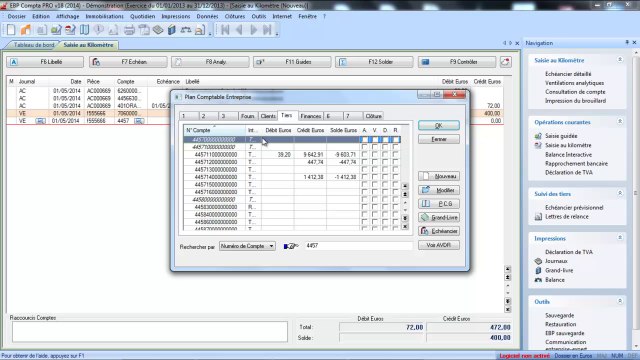640x360 pixels.
Task: Click the orange open-dossier toolbar icon
Action: [26, 30]
